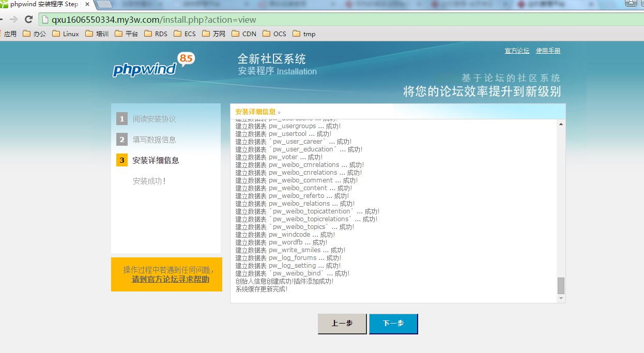Click log line pw_weibo_cmrelations 成功
Image resolution: width=644 pixels, height=353 pixels.
pyautogui.click(x=299, y=165)
